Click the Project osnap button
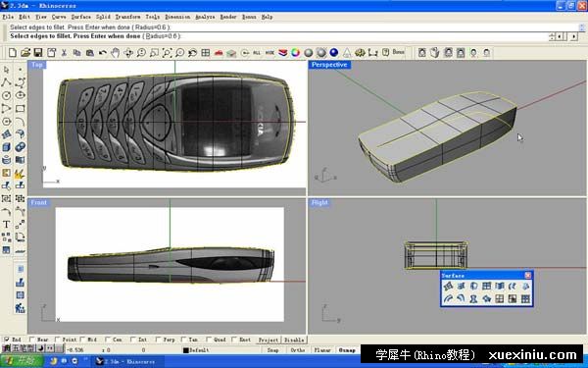The width and height of the screenshot is (588, 368). point(269,340)
